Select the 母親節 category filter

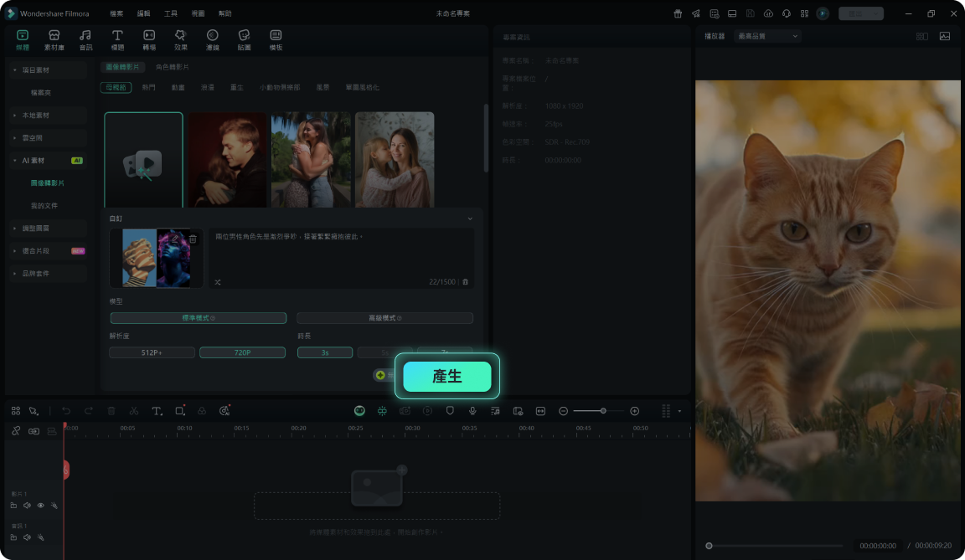click(x=116, y=87)
